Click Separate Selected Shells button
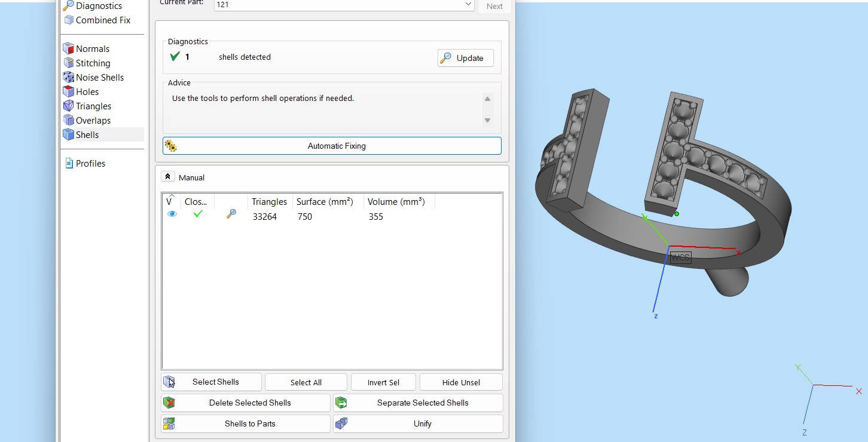Viewport: 868px width, 442px height. click(418, 403)
